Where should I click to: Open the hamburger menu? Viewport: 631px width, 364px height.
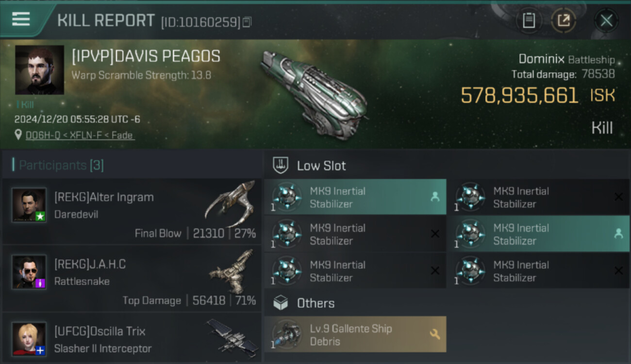pyautogui.click(x=21, y=19)
